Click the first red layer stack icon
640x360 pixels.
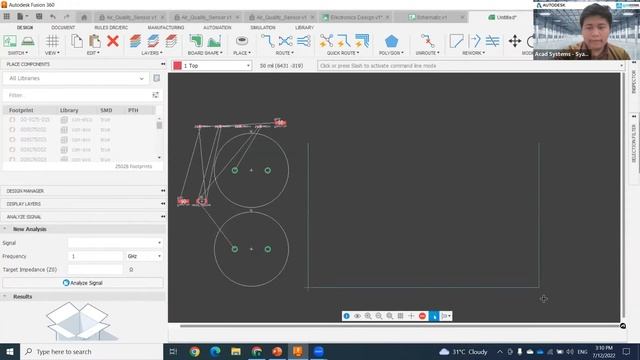tap(135, 41)
